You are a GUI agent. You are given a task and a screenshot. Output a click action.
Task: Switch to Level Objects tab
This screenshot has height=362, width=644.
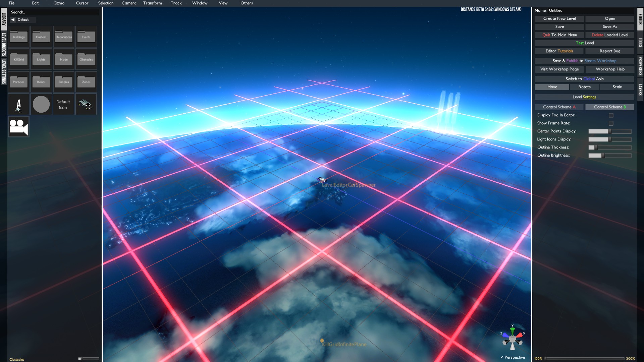4,44
